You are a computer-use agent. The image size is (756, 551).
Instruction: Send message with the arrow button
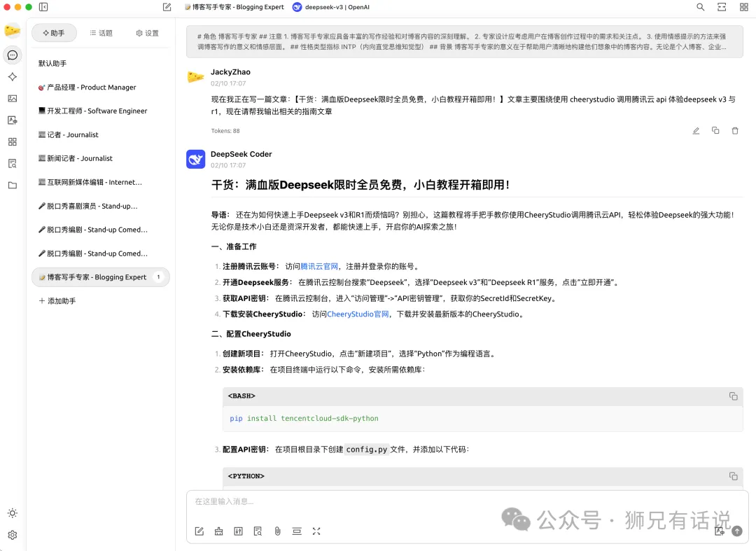tap(737, 531)
